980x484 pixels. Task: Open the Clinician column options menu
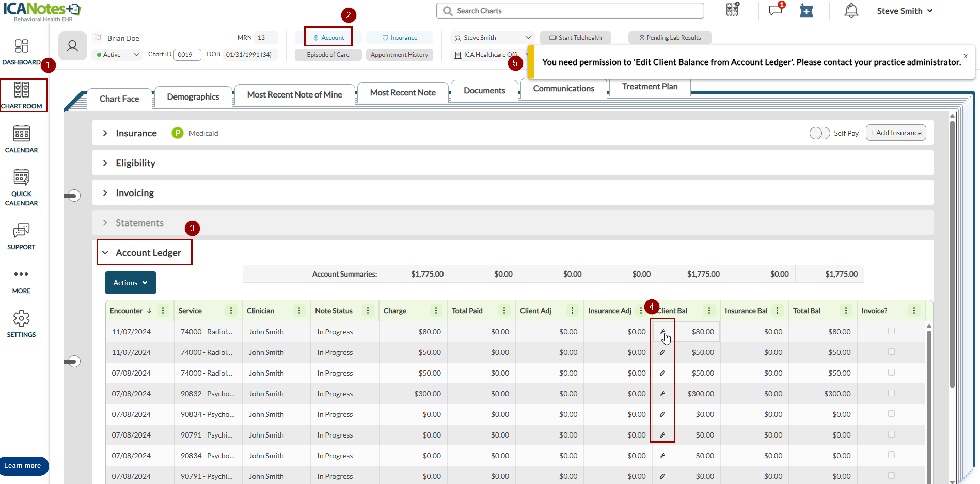(299, 311)
